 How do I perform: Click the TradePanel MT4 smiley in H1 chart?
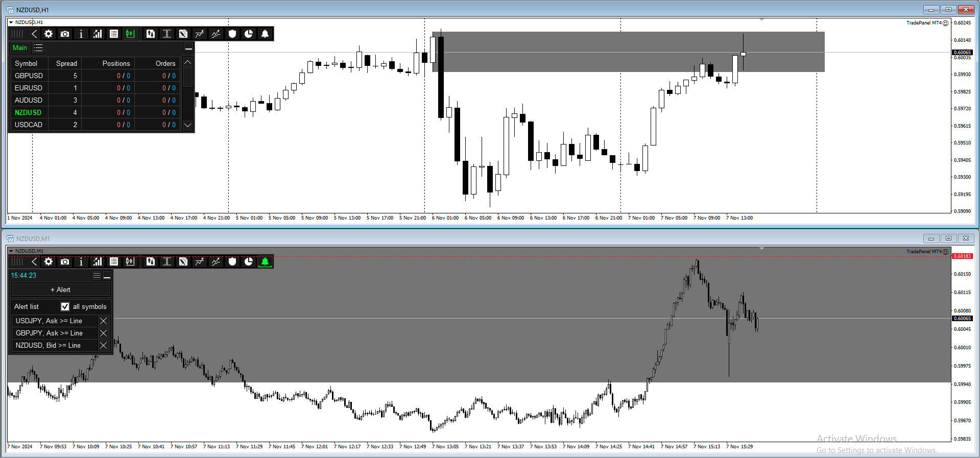pos(946,23)
